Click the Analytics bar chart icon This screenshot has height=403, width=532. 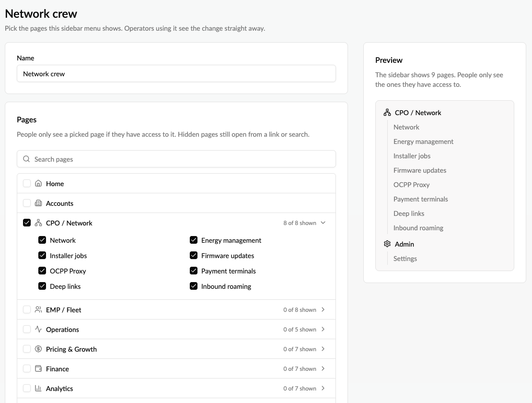pos(38,389)
